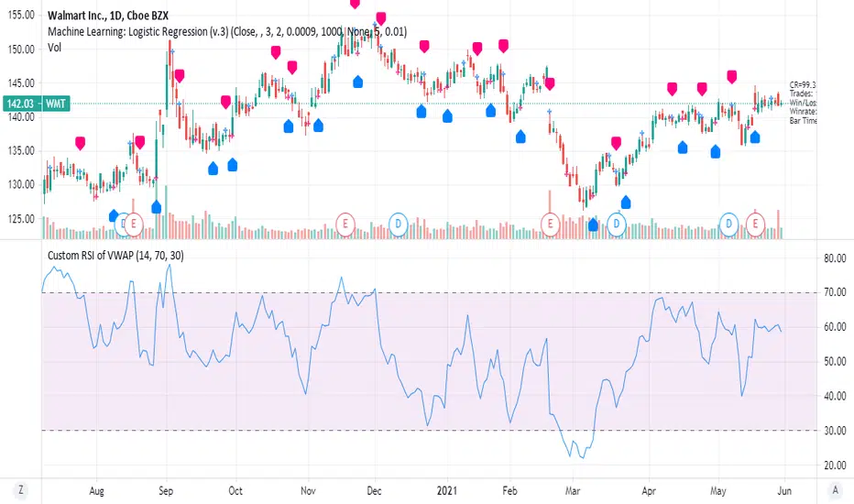The image size is (854, 504).
Task: Click the Vol indicator label
Action: (x=54, y=48)
